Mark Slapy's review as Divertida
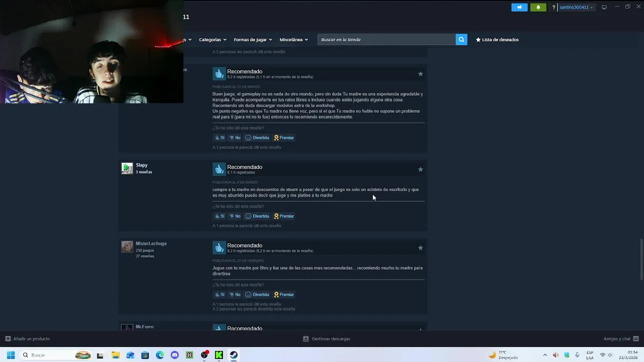644x362 pixels. point(257,216)
